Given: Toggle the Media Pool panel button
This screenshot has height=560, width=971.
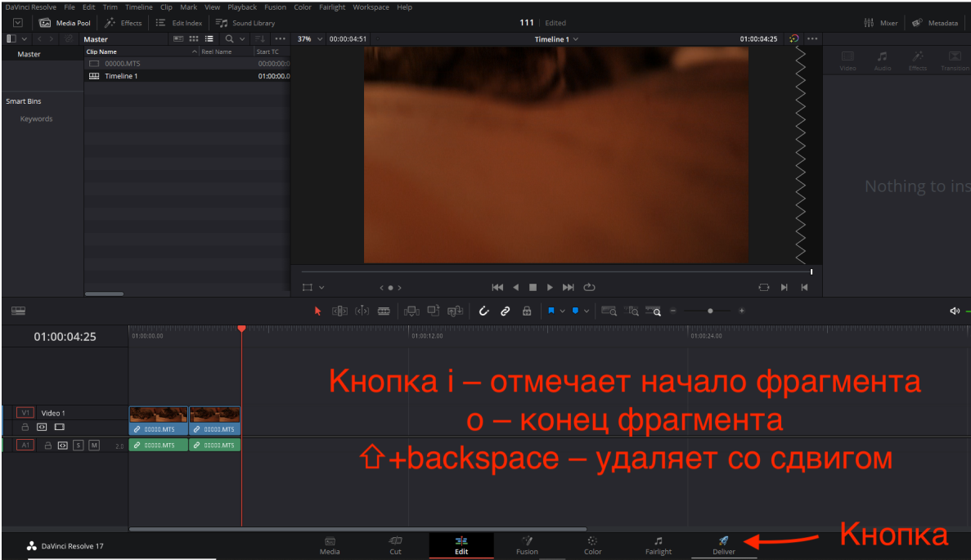Looking at the screenshot, I should [65, 23].
